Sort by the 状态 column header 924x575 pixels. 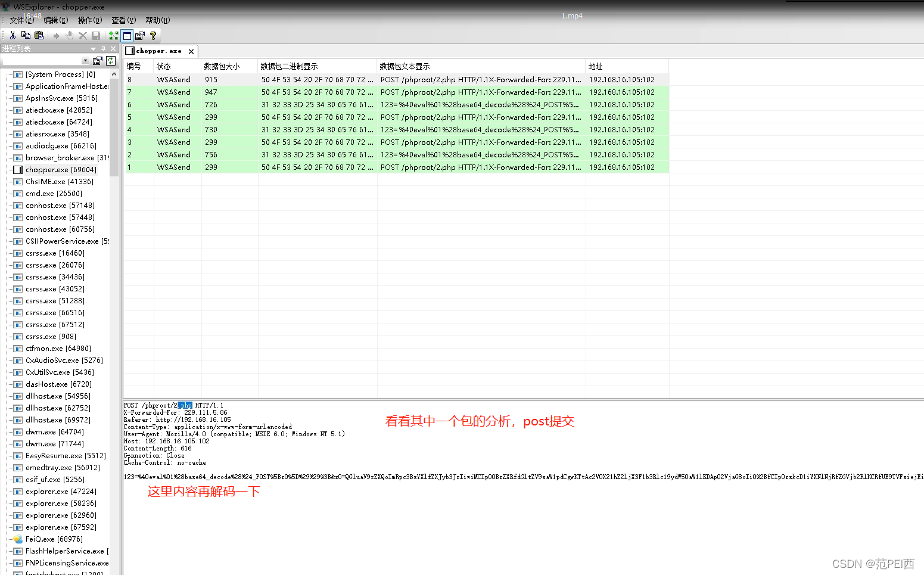point(178,66)
